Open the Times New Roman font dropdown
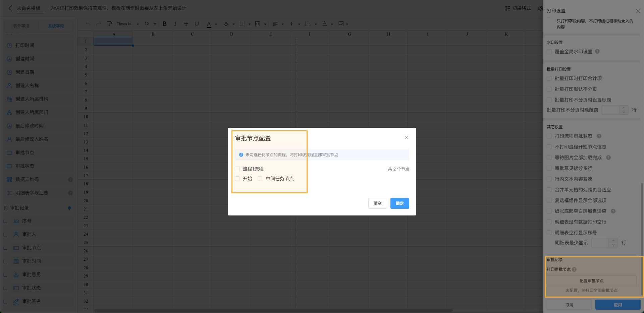 128,24
